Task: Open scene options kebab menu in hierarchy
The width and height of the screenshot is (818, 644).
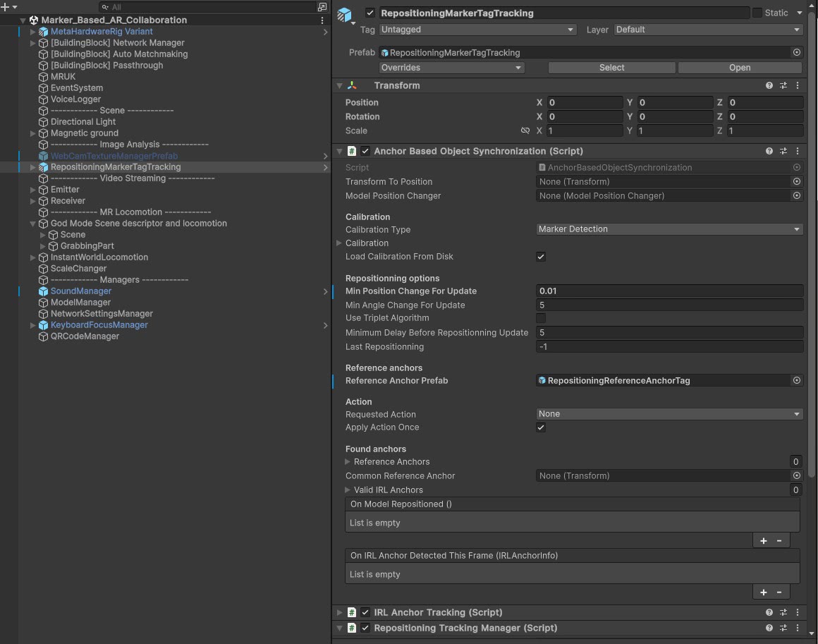Action: pyautogui.click(x=322, y=20)
